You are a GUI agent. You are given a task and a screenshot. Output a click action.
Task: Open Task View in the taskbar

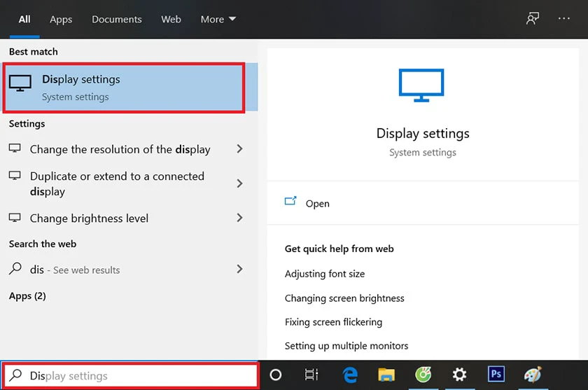[x=311, y=375]
